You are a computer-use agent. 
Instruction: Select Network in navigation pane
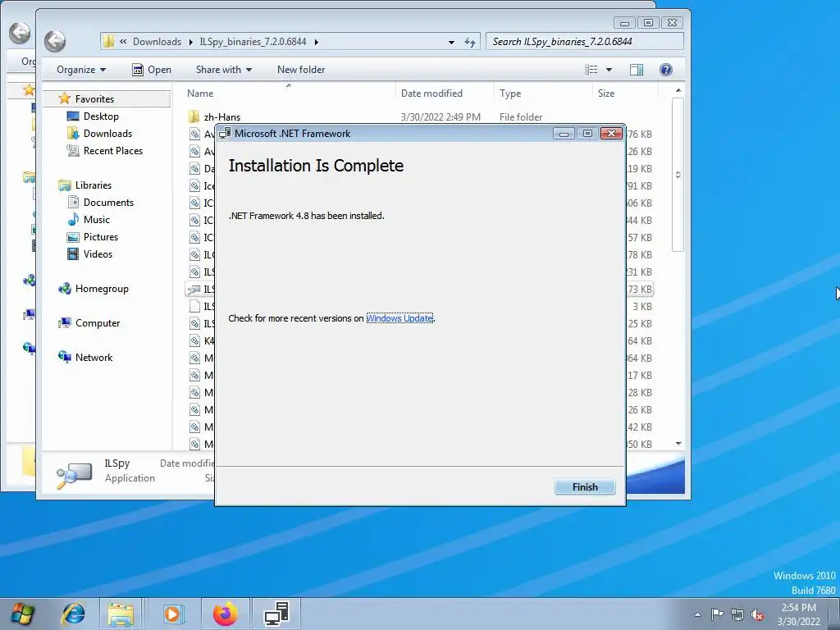pos(94,357)
